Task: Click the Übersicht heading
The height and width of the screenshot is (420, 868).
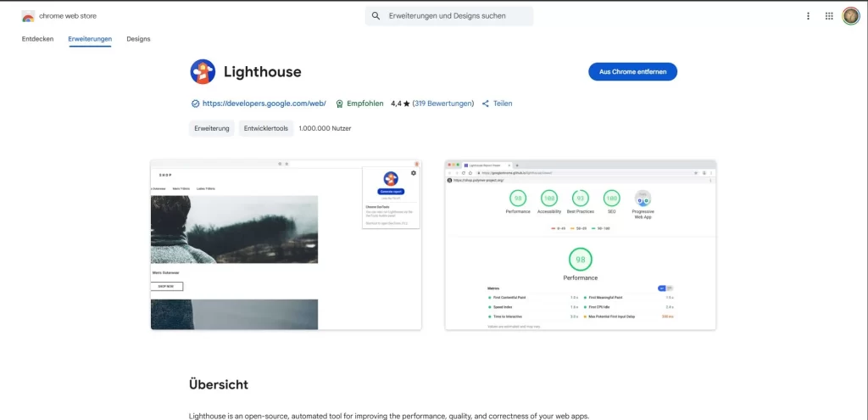Action: click(x=219, y=384)
